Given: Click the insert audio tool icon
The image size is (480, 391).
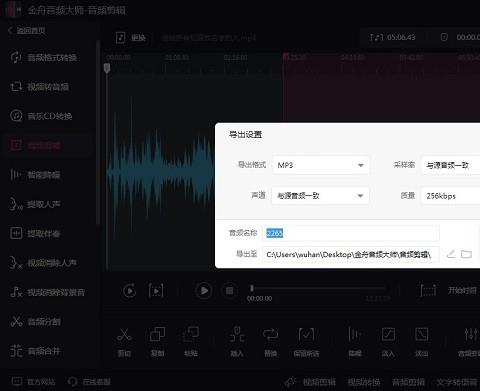Looking at the screenshot, I should coord(237,334).
